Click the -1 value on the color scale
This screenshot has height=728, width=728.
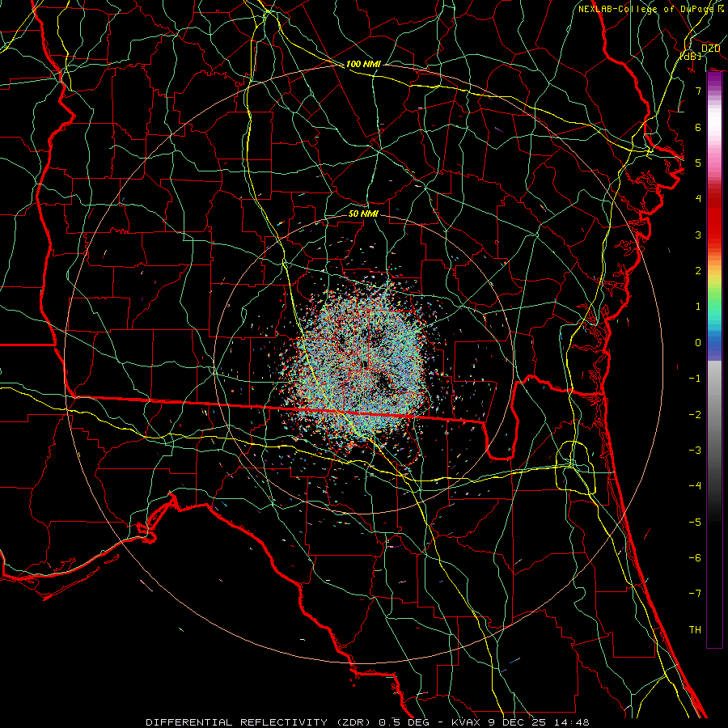pyautogui.click(x=695, y=379)
